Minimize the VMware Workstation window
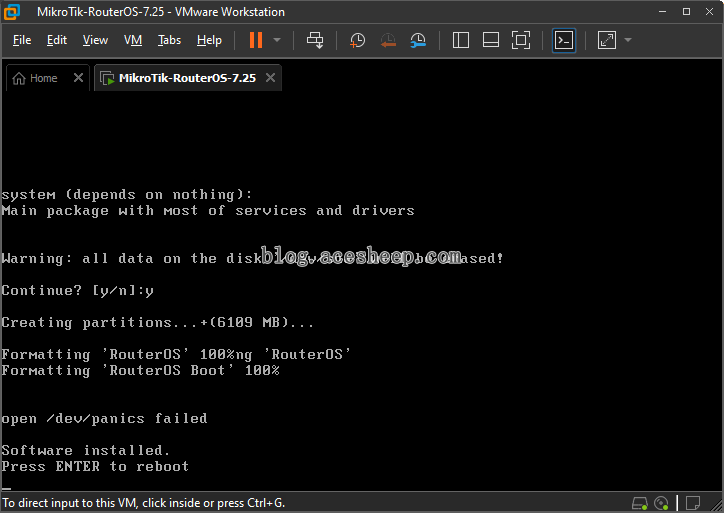 tap(663, 12)
